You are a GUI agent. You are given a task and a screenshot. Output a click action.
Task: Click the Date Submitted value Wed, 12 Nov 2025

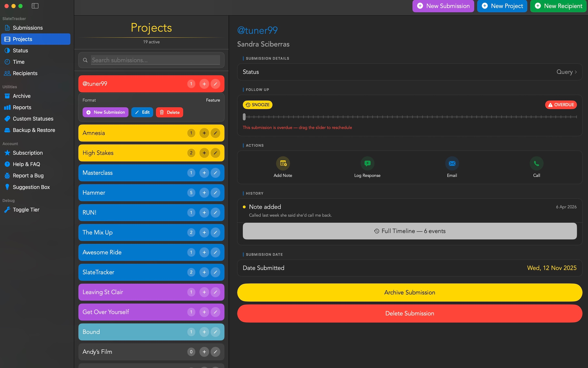(551, 268)
